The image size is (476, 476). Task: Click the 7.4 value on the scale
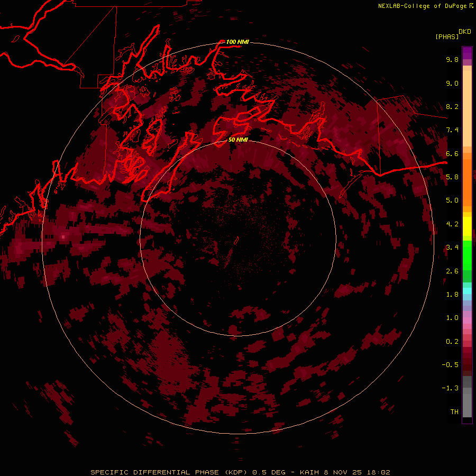point(452,130)
